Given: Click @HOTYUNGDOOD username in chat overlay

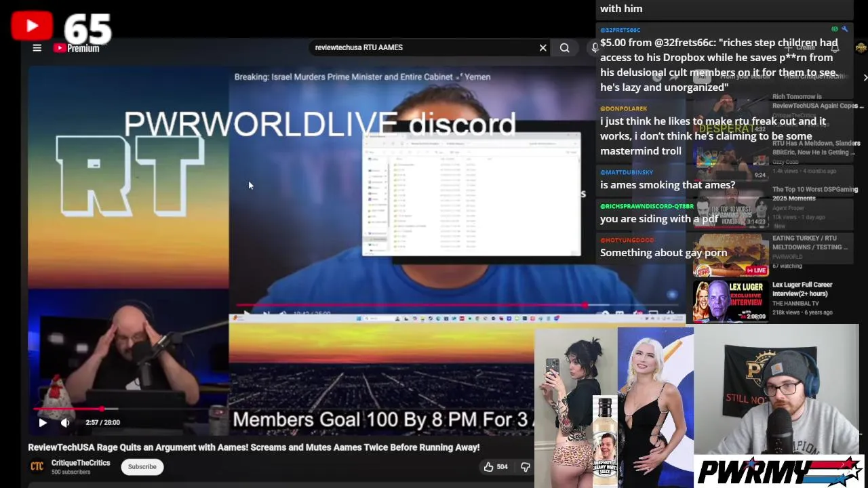Looking at the screenshot, I should click(x=627, y=240).
